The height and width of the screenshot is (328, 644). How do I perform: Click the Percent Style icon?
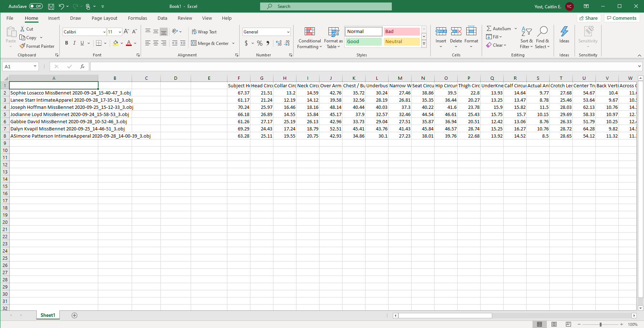coord(260,43)
